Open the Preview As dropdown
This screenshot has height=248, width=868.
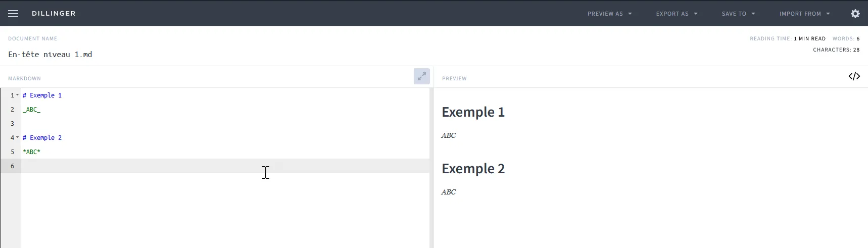pyautogui.click(x=609, y=14)
